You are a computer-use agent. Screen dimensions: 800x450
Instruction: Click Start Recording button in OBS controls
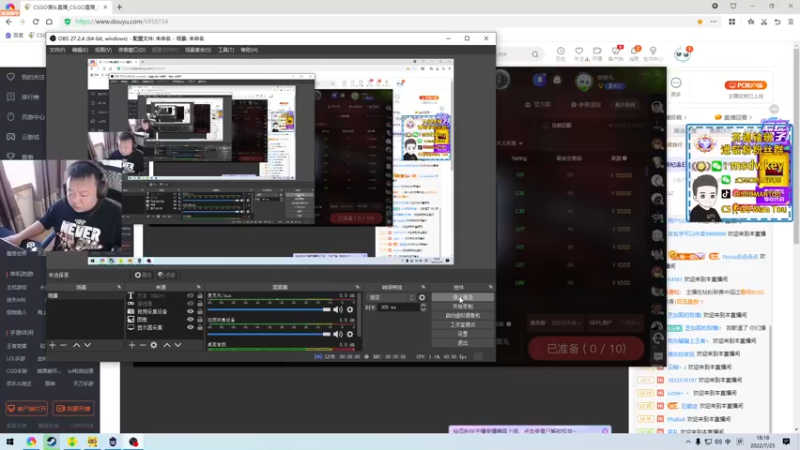point(463,306)
